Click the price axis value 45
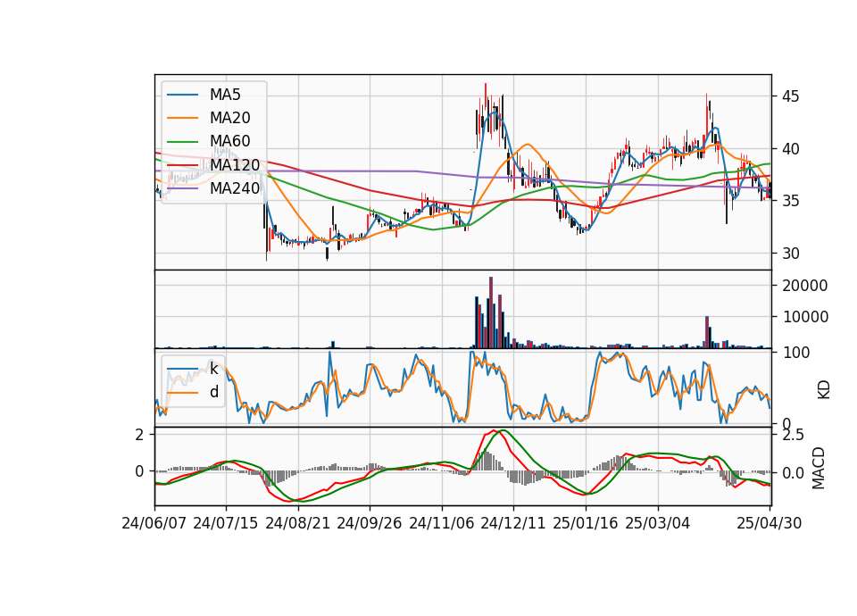 pyautogui.click(x=790, y=96)
